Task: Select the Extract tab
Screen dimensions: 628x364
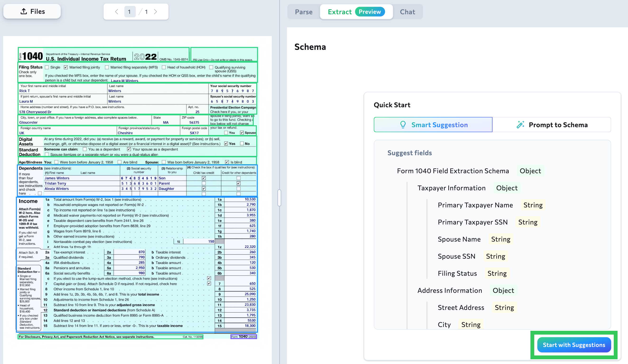Action: click(x=339, y=12)
